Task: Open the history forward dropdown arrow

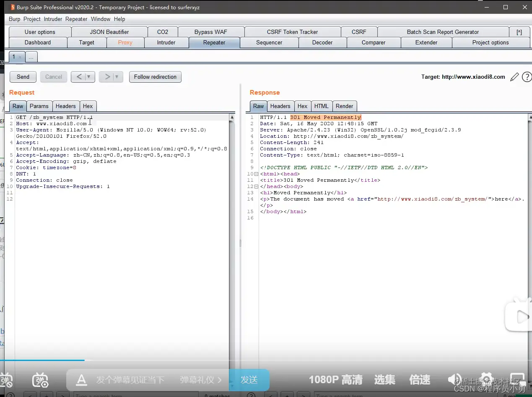Action: click(117, 77)
